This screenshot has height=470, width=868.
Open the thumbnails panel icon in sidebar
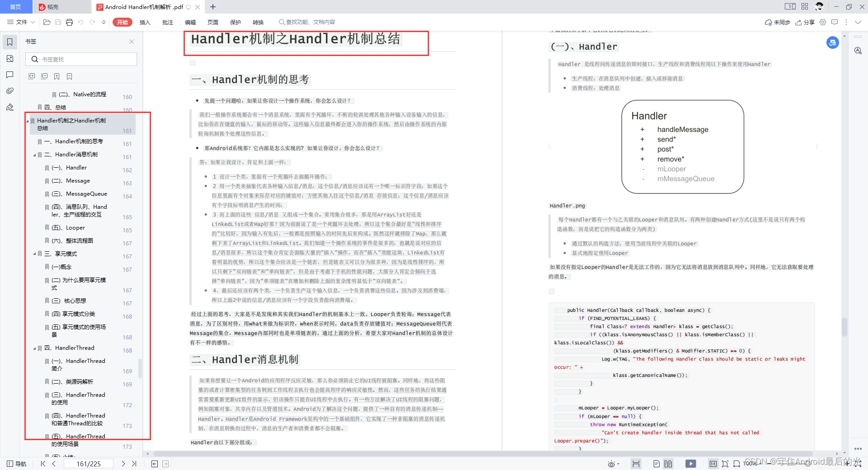pyautogui.click(x=9, y=59)
